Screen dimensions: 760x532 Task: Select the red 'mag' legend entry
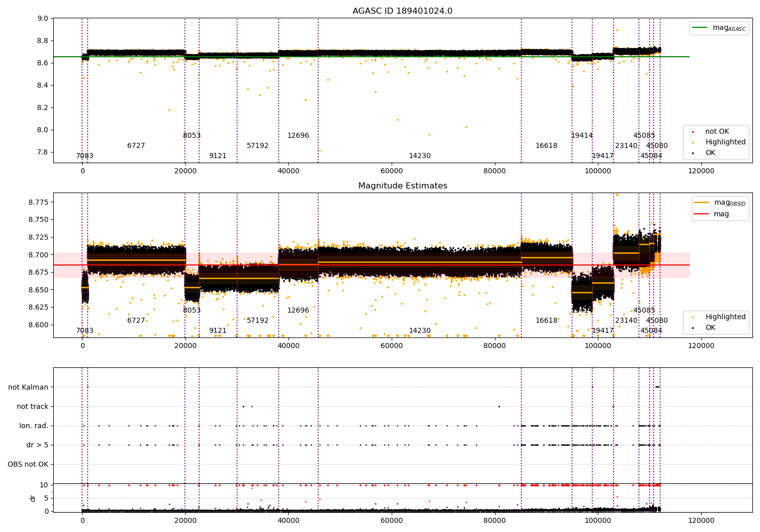pos(712,214)
